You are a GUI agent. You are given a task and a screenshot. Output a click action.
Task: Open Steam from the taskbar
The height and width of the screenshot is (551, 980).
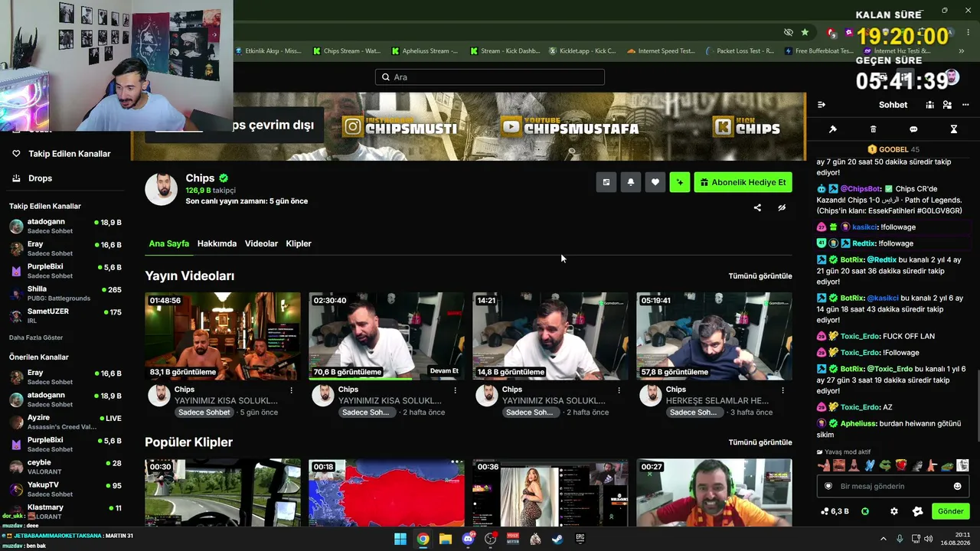(557, 539)
